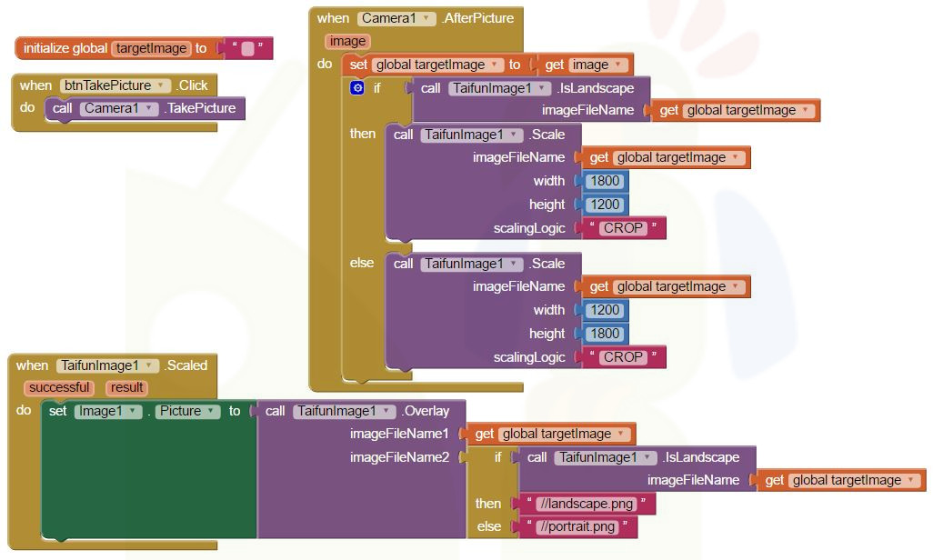The width and height of the screenshot is (933, 560).
Task: Select the height 1800 number field
Action: [605, 334]
